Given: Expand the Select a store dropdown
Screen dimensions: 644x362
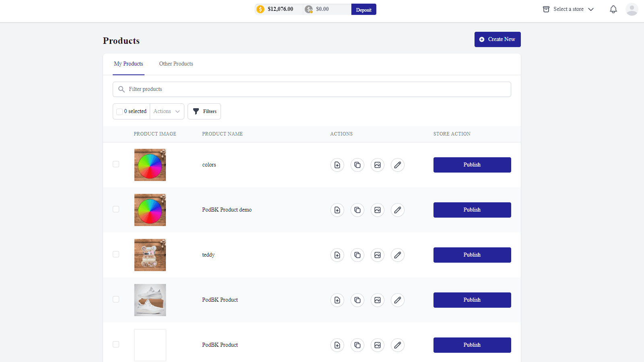Looking at the screenshot, I should 568,9.
